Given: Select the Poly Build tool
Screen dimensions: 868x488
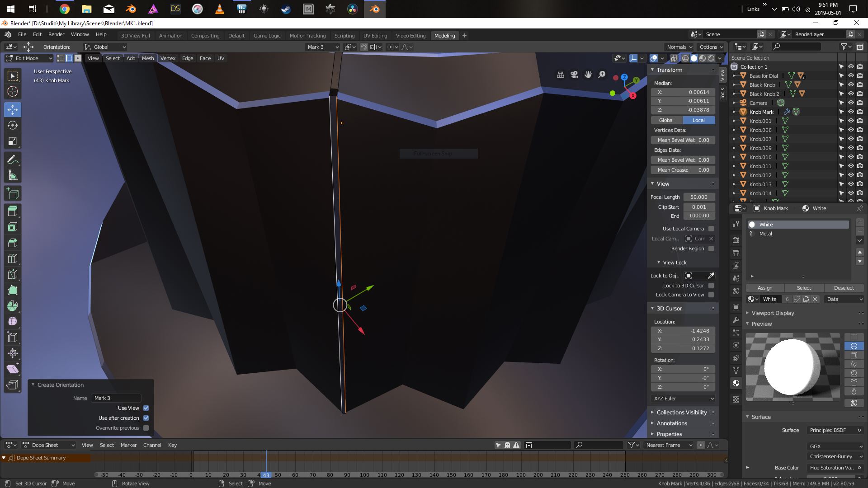Looking at the screenshot, I should [x=13, y=290].
